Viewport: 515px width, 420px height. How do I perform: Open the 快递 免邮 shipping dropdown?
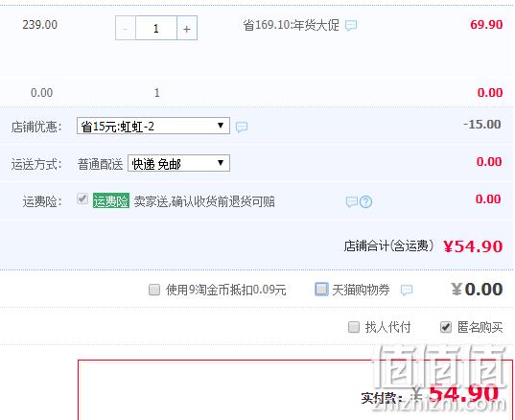[x=178, y=164]
